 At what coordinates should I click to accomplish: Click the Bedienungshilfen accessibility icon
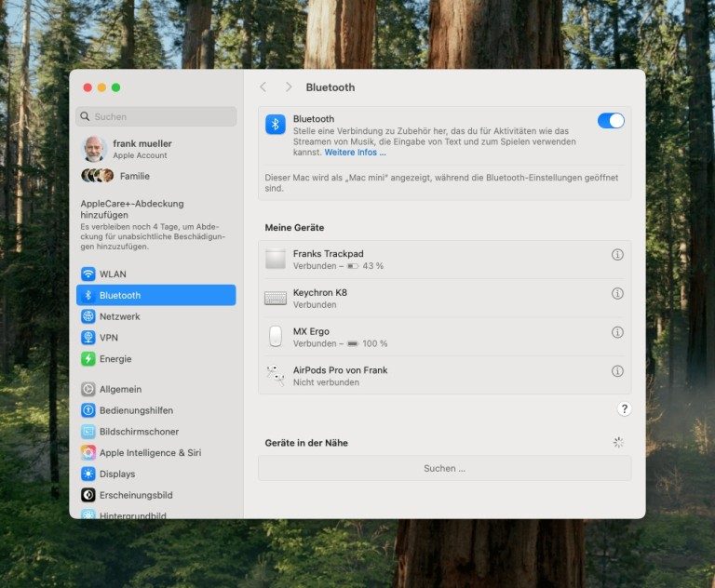coord(88,410)
